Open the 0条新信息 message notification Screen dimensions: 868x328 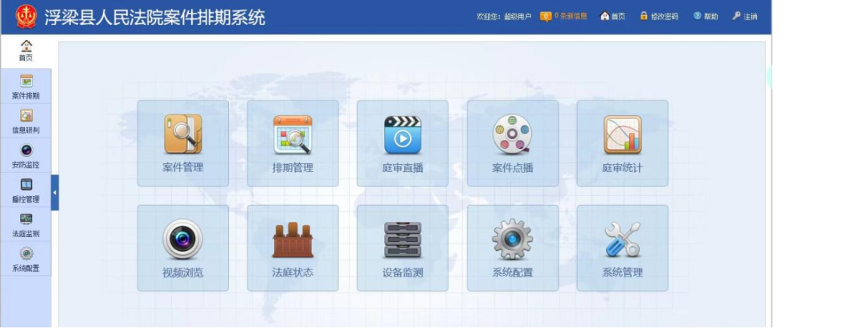point(563,16)
